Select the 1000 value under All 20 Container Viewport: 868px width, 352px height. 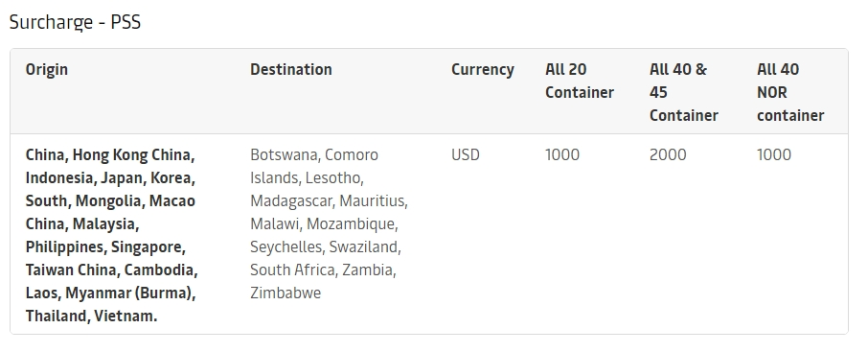(x=562, y=154)
